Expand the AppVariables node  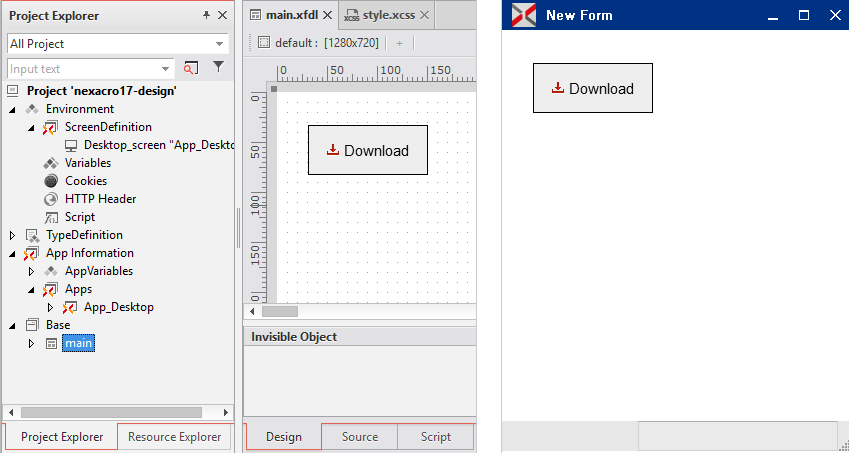tap(31, 271)
